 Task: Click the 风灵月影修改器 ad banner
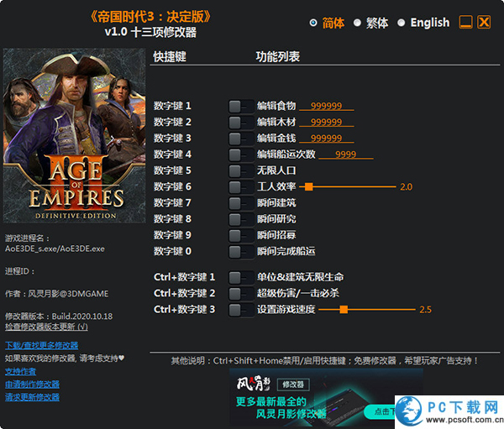(x=326, y=397)
